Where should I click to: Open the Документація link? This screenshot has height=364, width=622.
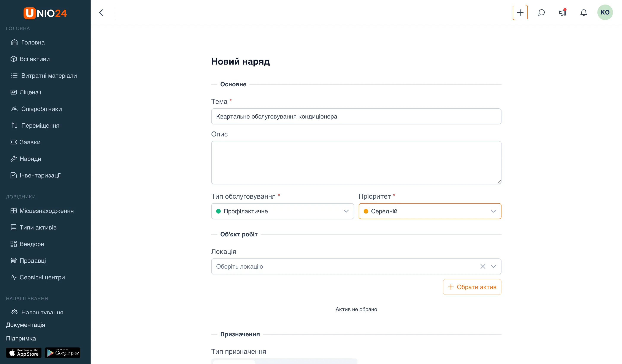click(x=26, y=324)
